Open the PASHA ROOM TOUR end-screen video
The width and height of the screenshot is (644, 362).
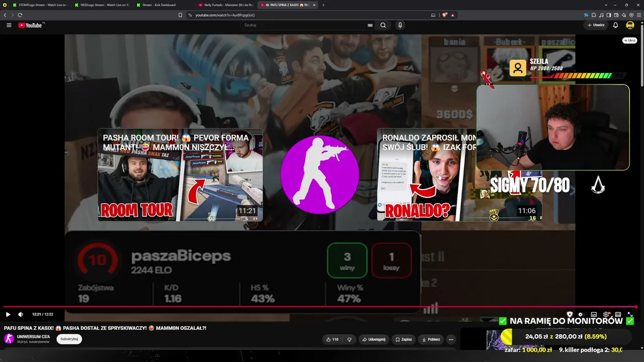[180, 175]
